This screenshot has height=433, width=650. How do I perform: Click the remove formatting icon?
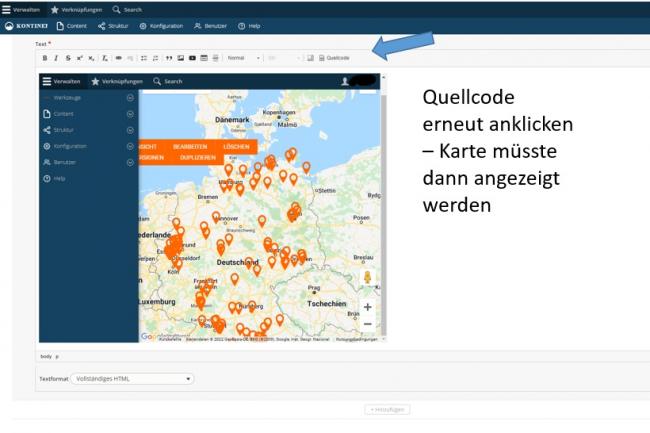coord(105,58)
